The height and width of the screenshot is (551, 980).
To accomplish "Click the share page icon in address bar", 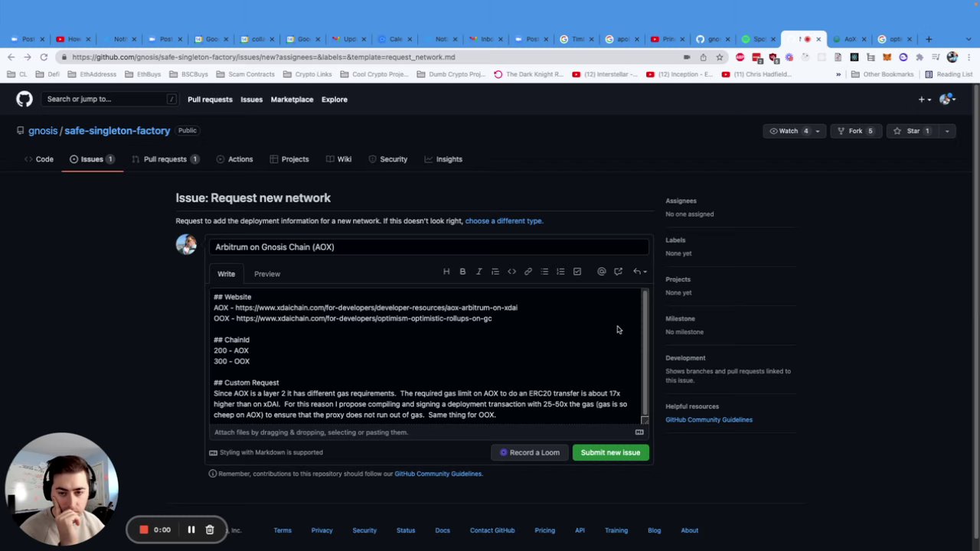I will [703, 57].
